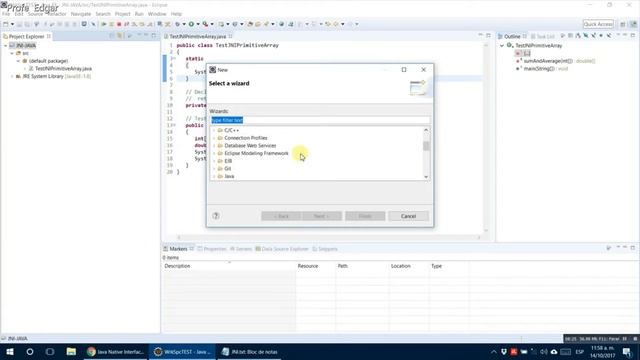Expand the Database Web Services folder

click(x=214, y=146)
